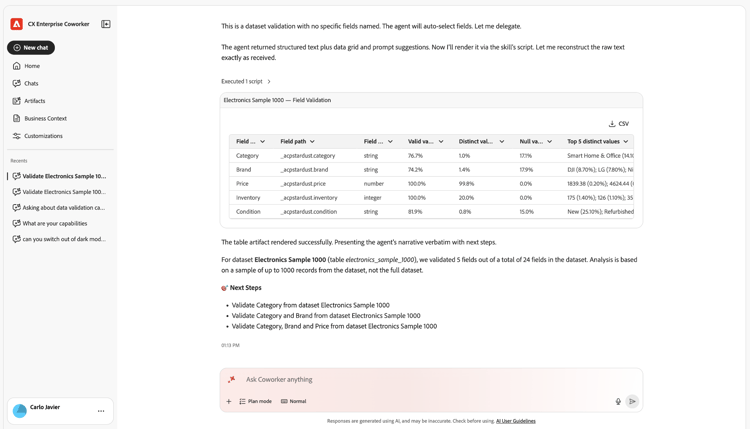Screen dimensions: 750x429
Task: Open Chats in sidebar
Action: coord(31,83)
